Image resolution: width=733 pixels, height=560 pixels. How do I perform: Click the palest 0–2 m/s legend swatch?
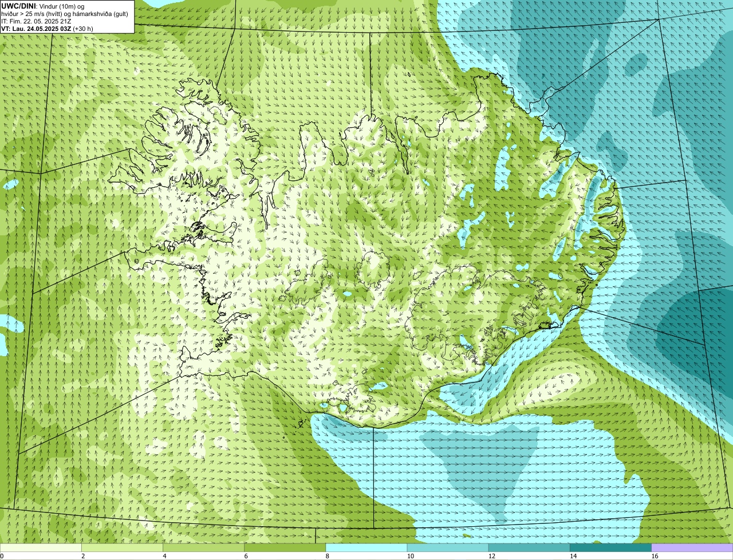pyautogui.click(x=41, y=547)
